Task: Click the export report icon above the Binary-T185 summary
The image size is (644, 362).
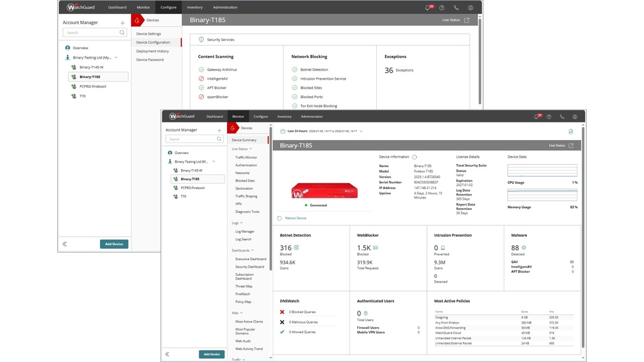Action: click(x=570, y=131)
